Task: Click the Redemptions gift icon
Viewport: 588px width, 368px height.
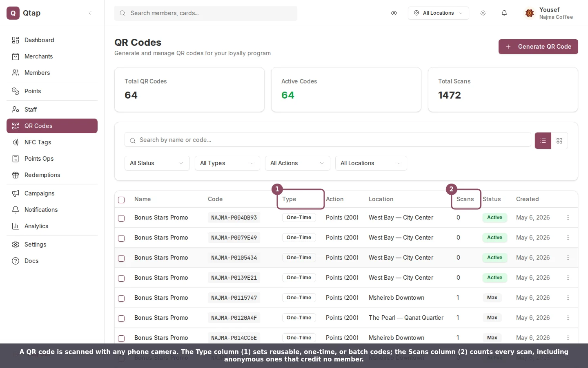Action: click(x=16, y=175)
